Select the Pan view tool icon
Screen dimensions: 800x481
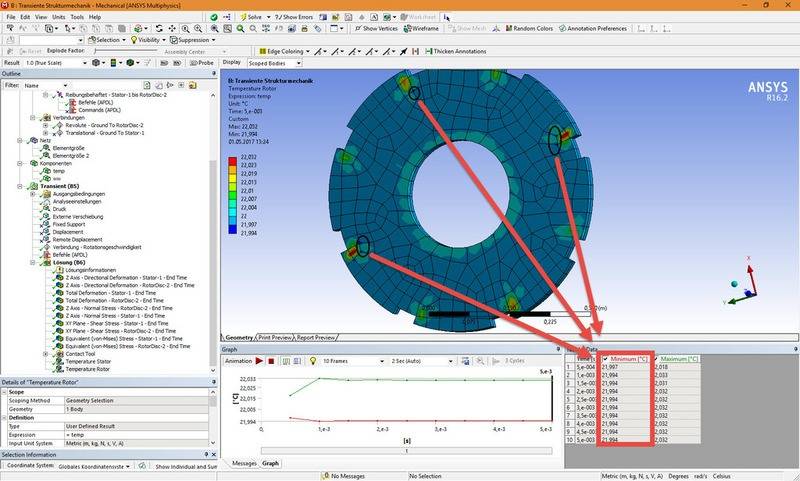pyautogui.click(x=172, y=29)
